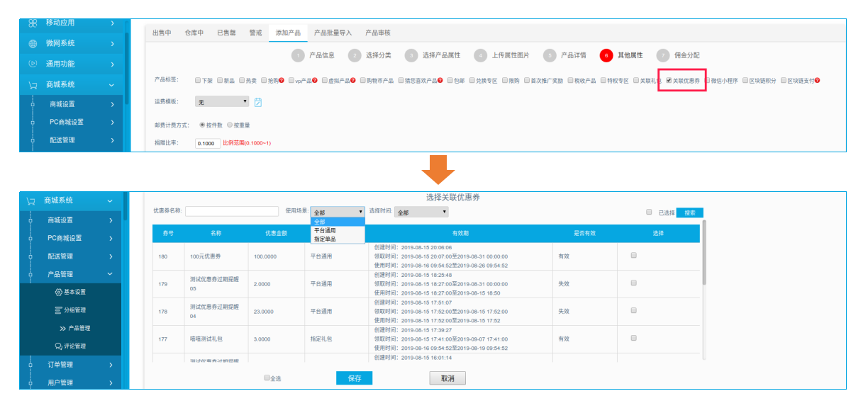This screenshot has height=408, width=868.
Task: Check the 已选择 filter checkbox
Action: 649,212
